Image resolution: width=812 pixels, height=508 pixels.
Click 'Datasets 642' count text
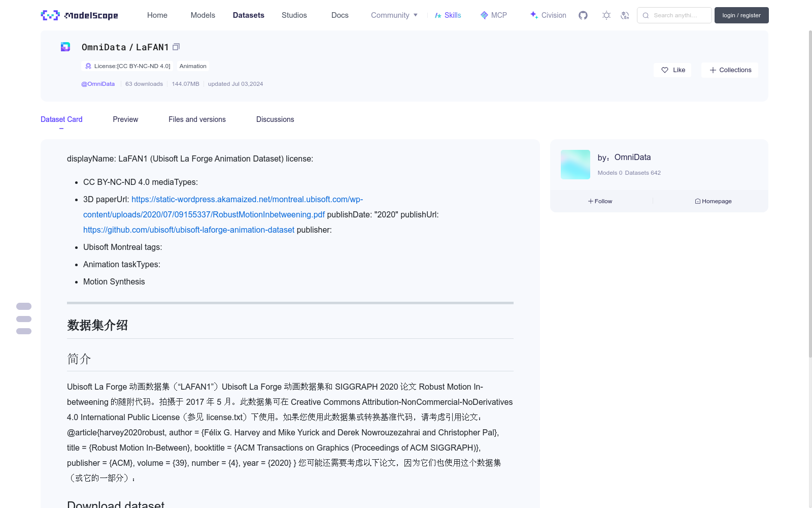point(642,173)
